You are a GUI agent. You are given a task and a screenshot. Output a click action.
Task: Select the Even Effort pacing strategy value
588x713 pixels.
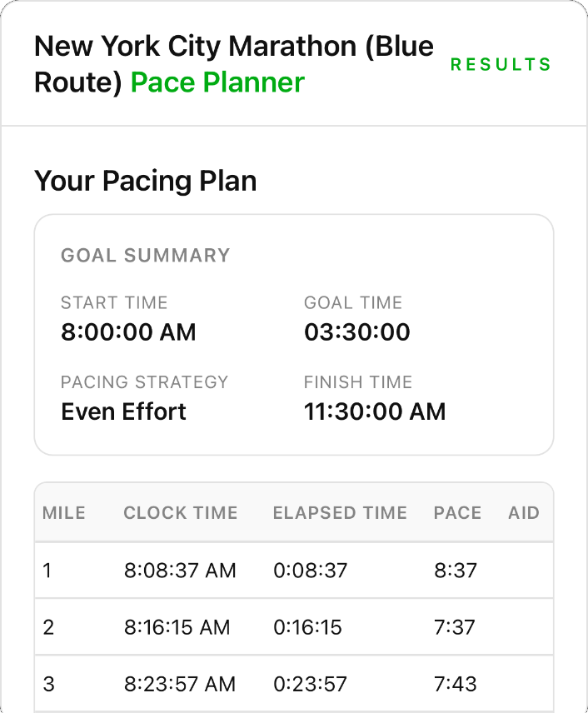point(123,411)
